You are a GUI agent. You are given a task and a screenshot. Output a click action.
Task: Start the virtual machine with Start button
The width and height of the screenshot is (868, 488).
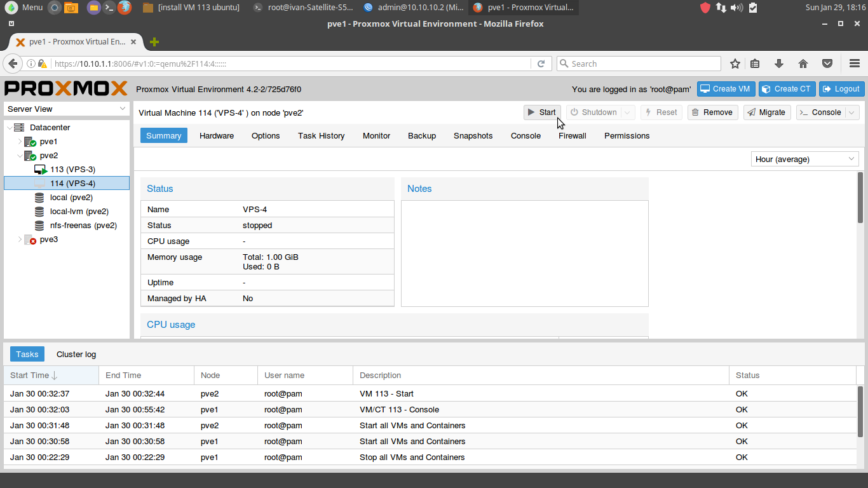[542, 112]
